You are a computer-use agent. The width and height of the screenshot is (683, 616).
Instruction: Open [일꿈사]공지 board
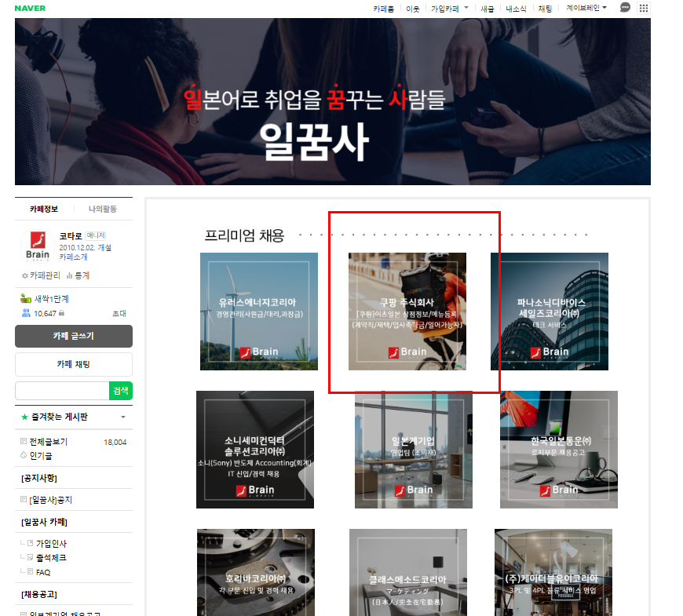coord(50,500)
